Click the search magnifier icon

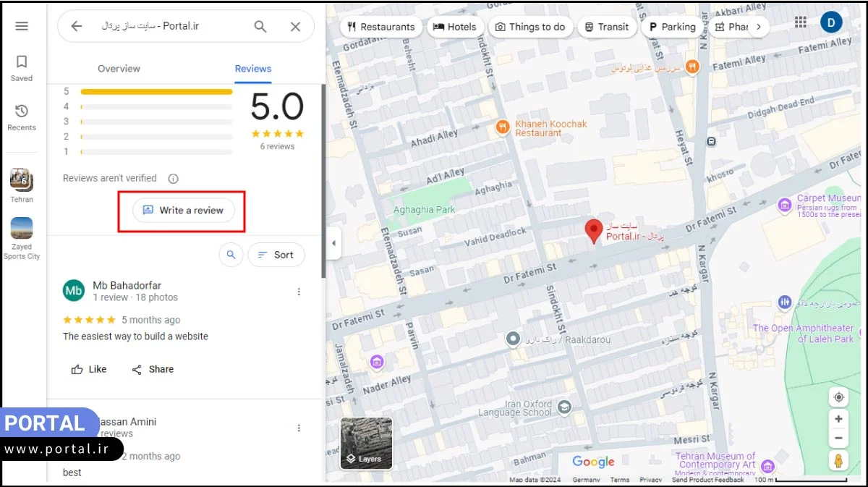260,27
